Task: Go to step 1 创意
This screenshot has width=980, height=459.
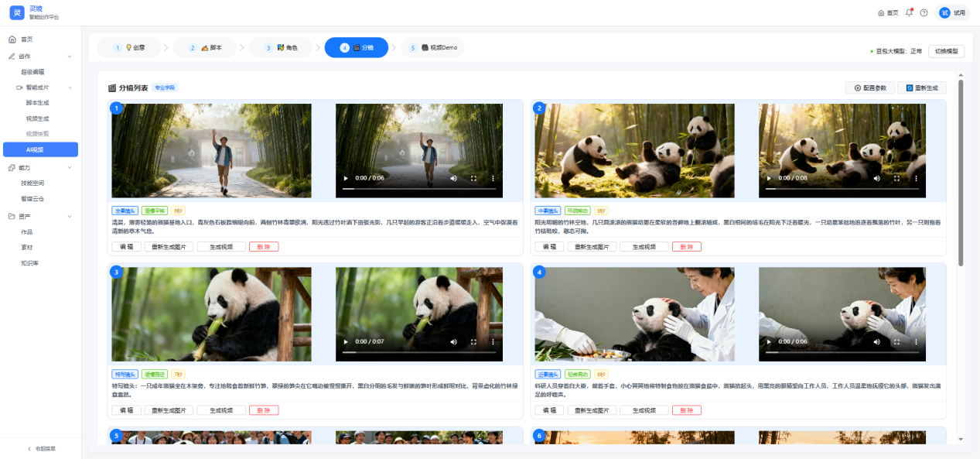Action: pos(128,47)
